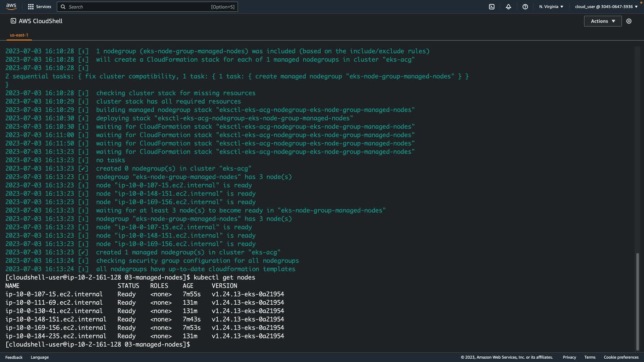
Task: Click the Services menu label
Action: tap(44, 7)
